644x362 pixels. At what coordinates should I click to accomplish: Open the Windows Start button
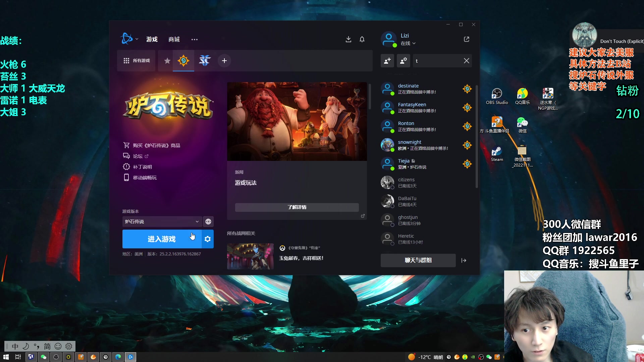pos(6,357)
